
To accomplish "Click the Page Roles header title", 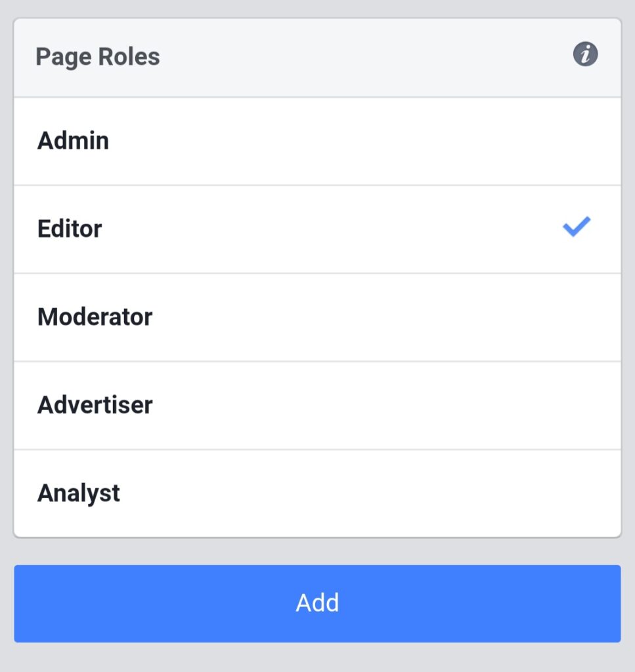I will click(x=98, y=57).
